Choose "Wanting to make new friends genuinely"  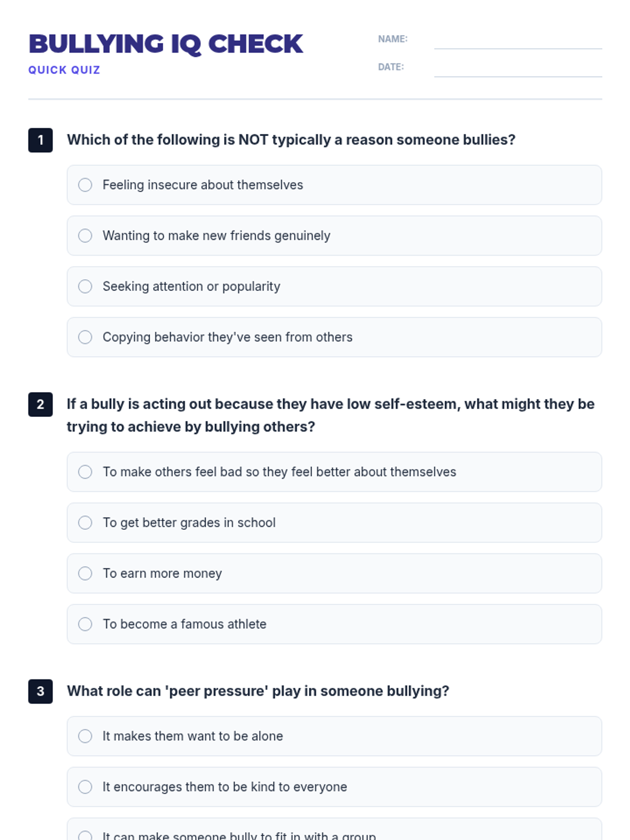(85, 236)
